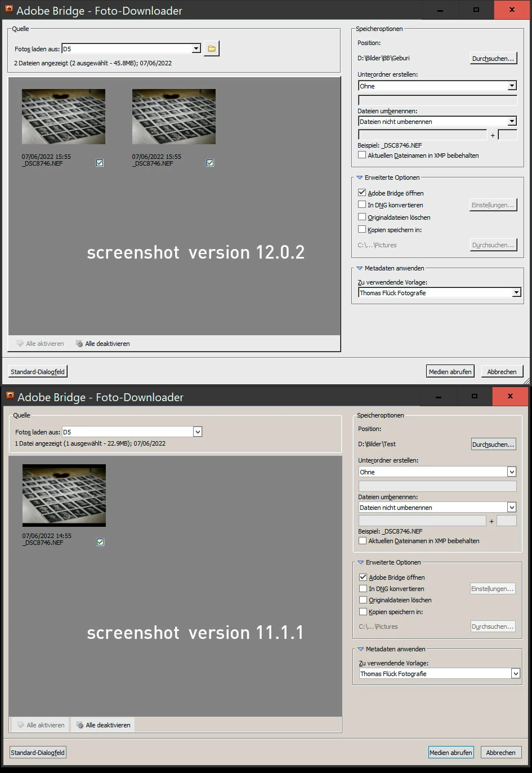
Task: Minimize the version 11.1.1 Foto-Downloader window
Action: [440, 396]
